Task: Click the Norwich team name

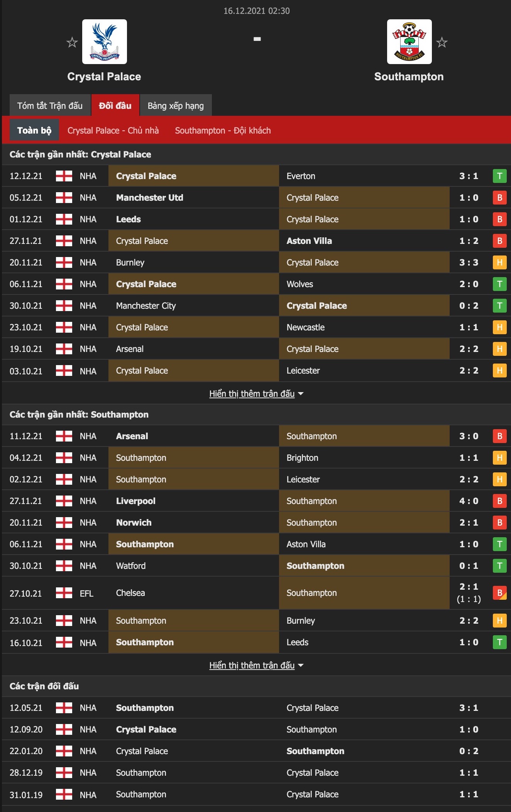Action: (134, 523)
